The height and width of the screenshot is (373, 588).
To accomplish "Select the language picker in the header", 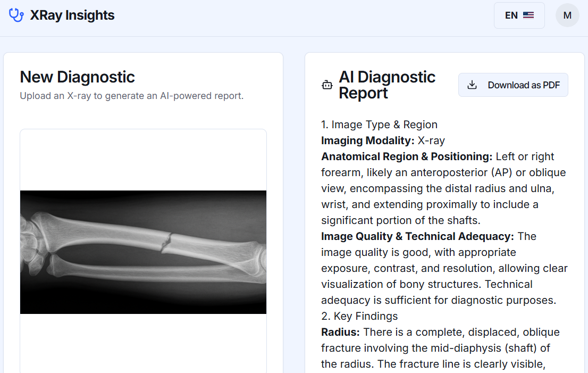I will (x=519, y=15).
